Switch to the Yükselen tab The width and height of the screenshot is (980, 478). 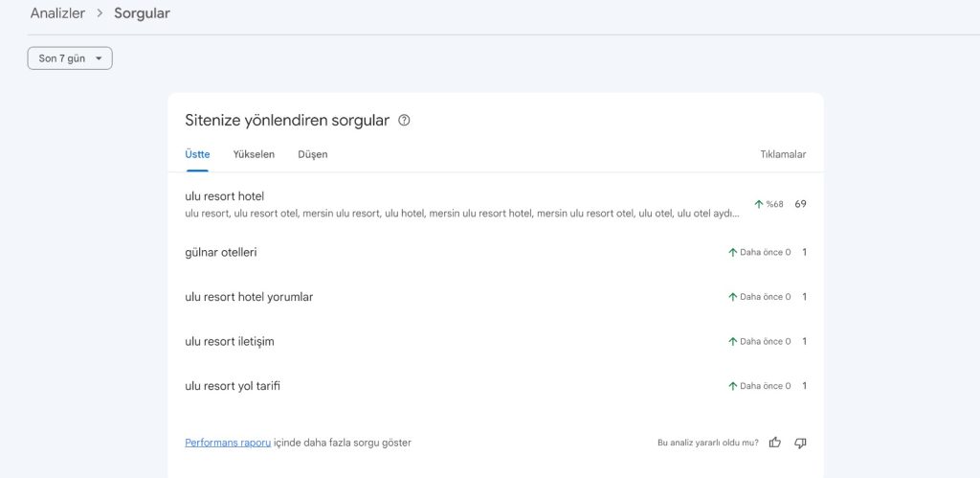(x=254, y=154)
